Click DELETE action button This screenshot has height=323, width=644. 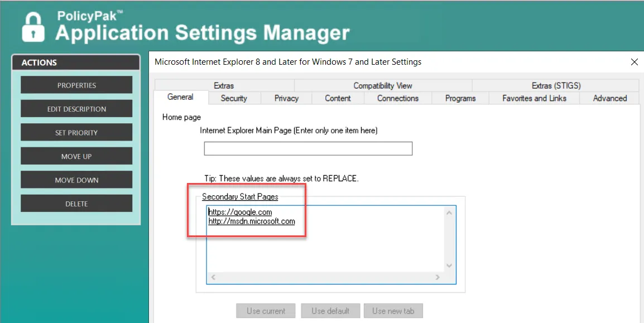click(x=76, y=204)
